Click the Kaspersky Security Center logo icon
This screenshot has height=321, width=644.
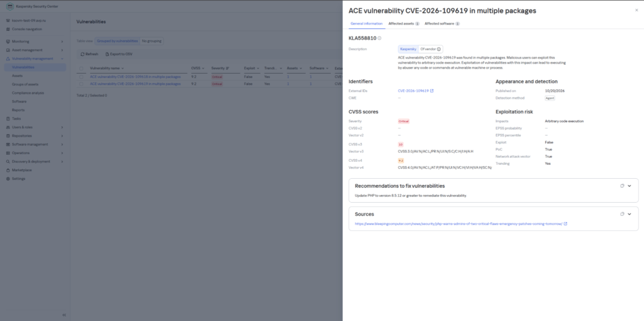pos(10,6)
